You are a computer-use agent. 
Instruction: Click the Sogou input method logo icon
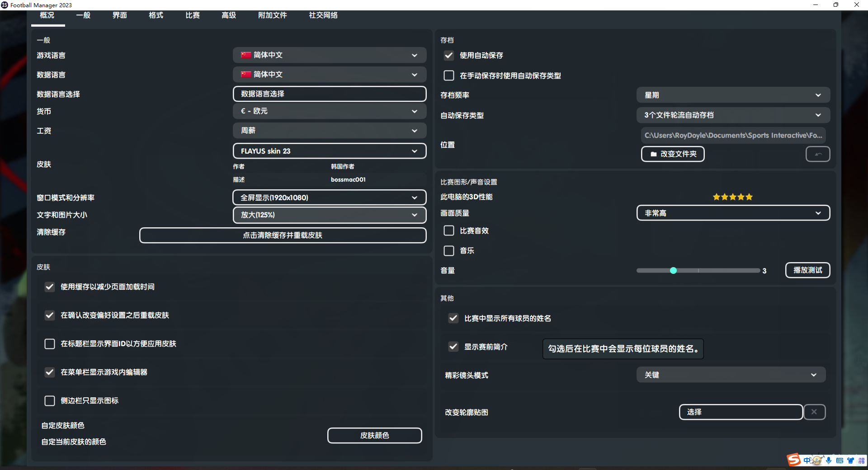(x=794, y=460)
